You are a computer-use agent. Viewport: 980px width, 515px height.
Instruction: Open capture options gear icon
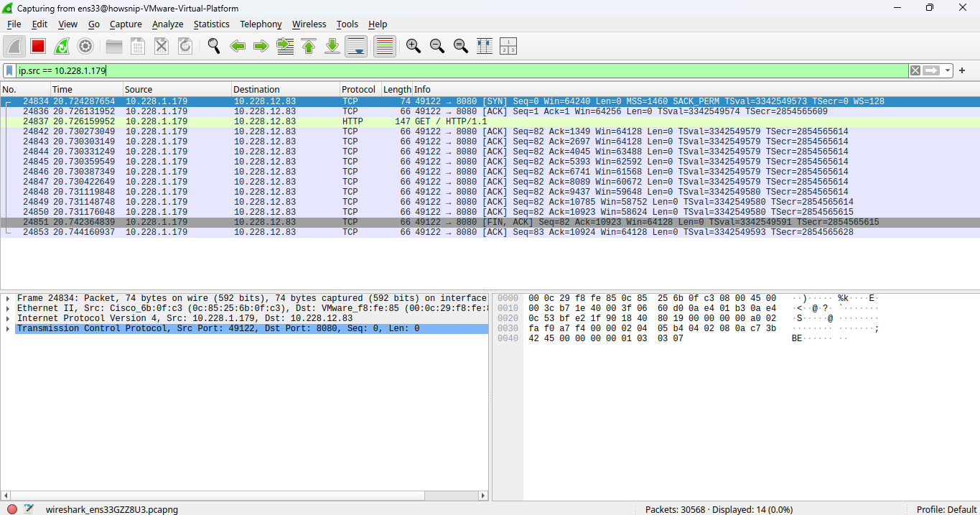coord(85,46)
